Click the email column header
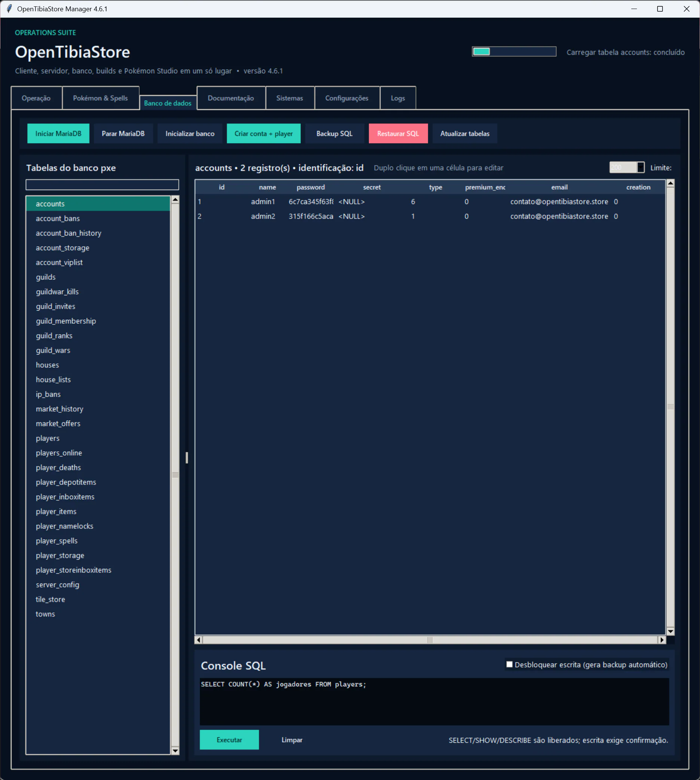Image resolution: width=700 pixels, height=780 pixels. point(560,187)
